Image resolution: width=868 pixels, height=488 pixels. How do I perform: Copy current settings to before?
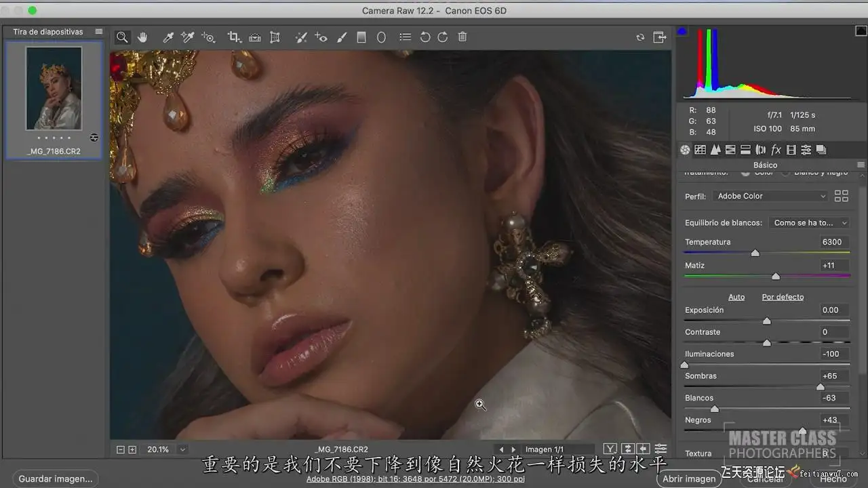[643, 449]
